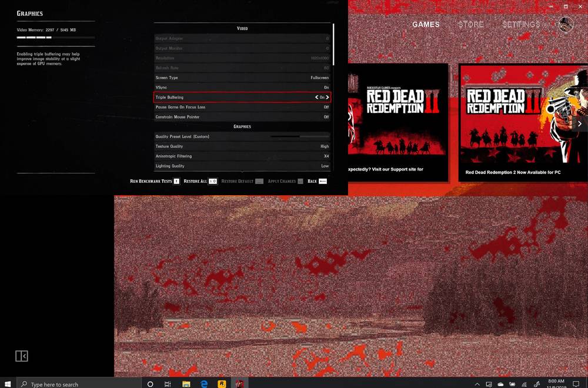The image size is (588, 388).
Task: Open File Explorer from the taskbar
Action: (x=186, y=384)
